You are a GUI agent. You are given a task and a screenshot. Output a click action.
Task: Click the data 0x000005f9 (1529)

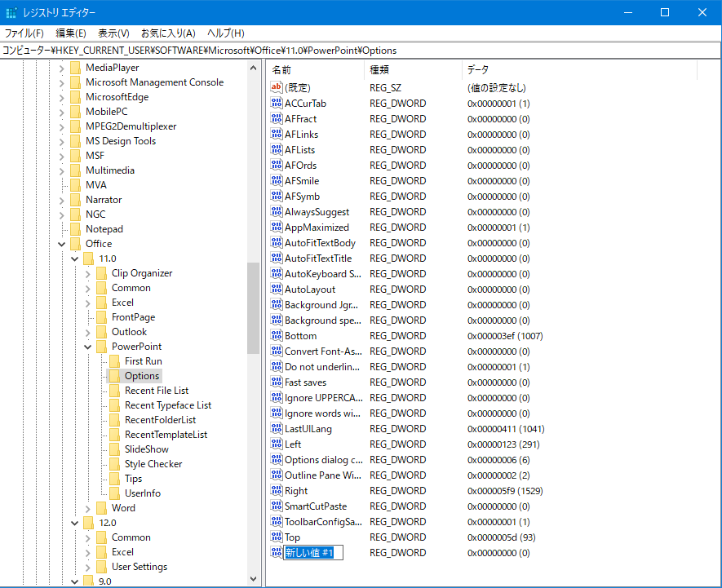coord(505,490)
